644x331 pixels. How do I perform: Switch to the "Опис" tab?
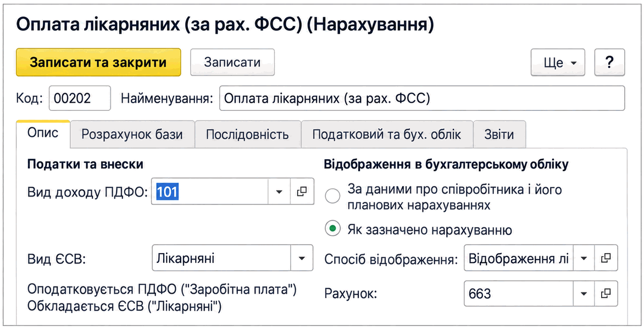pyautogui.click(x=43, y=134)
